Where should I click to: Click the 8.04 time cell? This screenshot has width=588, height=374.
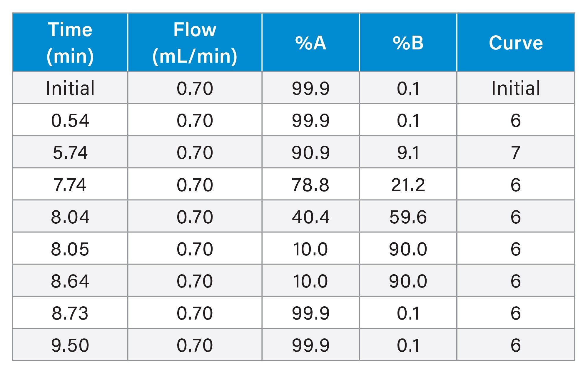70,217
